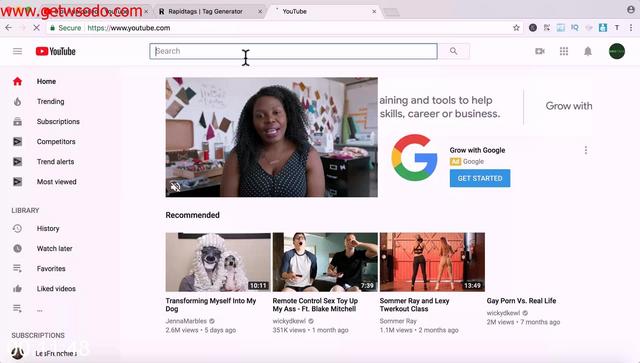This screenshot has width=640, height=363.
Task: Switch to the Rapidtags Tag Generator tab
Action: (210, 11)
